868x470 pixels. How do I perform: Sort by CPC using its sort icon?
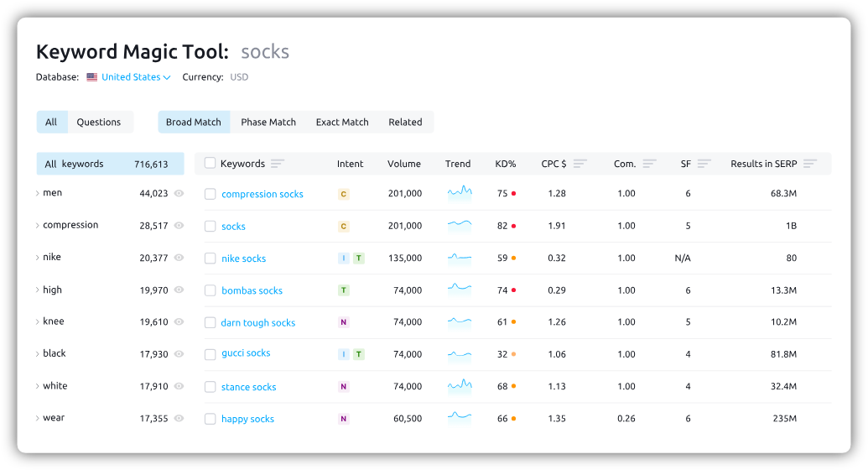click(x=580, y=164)
